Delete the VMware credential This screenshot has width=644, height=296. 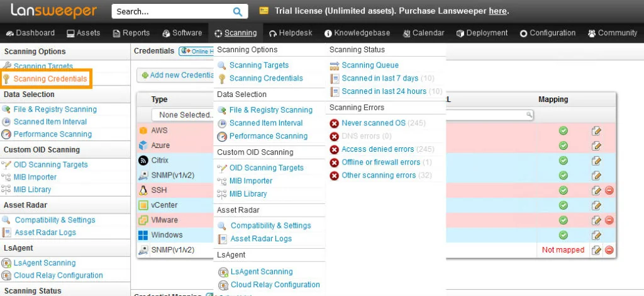(609, 220)
